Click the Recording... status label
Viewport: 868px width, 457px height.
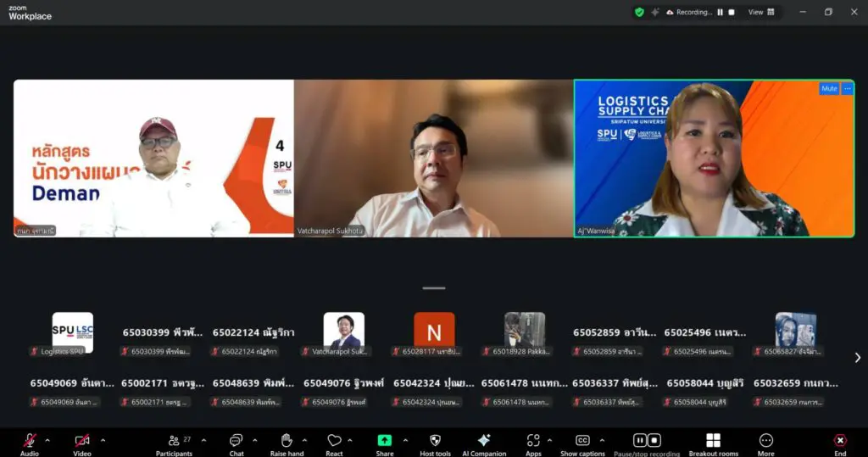tap(694, 12)
